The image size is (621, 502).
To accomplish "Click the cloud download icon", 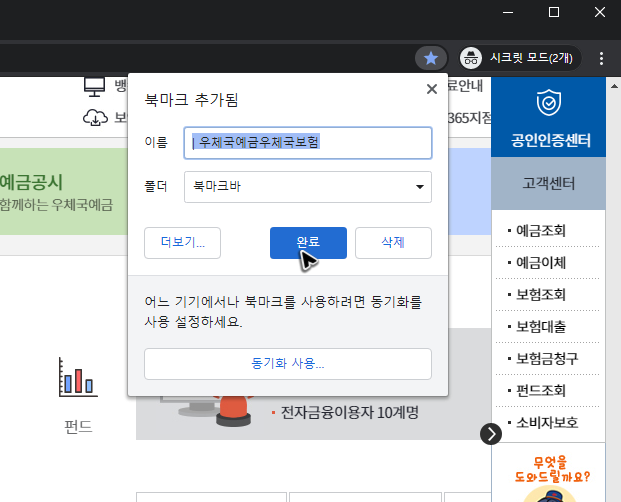I will pyautogui.click(x=95, y=118).
